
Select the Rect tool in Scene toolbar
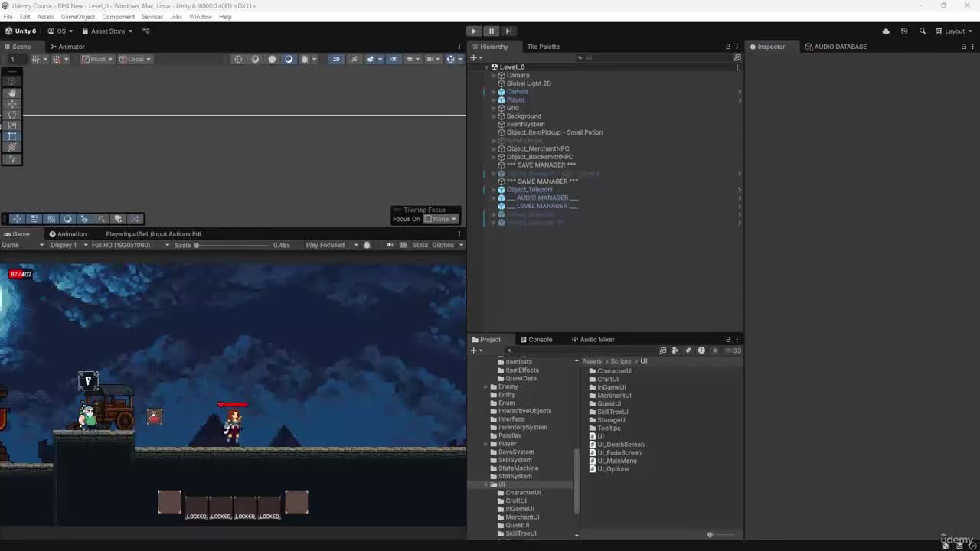point(12,136)
